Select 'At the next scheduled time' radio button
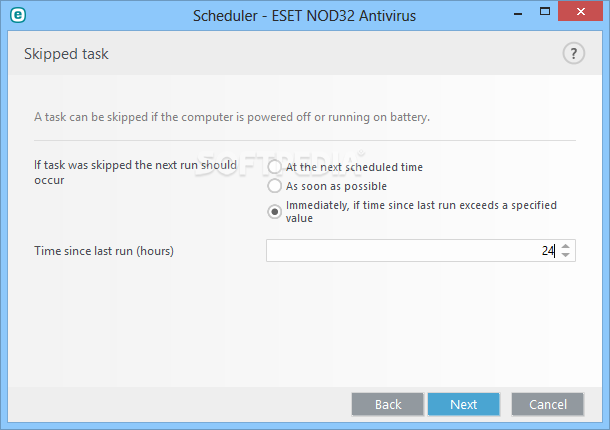Screen dimensions: 610x430 (274, 167)
